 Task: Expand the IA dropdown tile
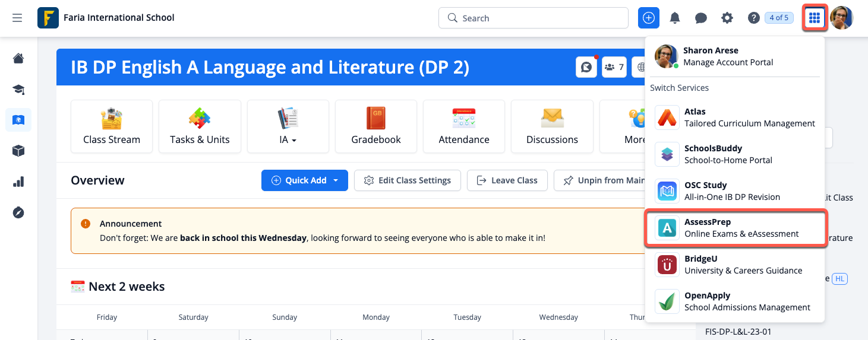[288, 126]
